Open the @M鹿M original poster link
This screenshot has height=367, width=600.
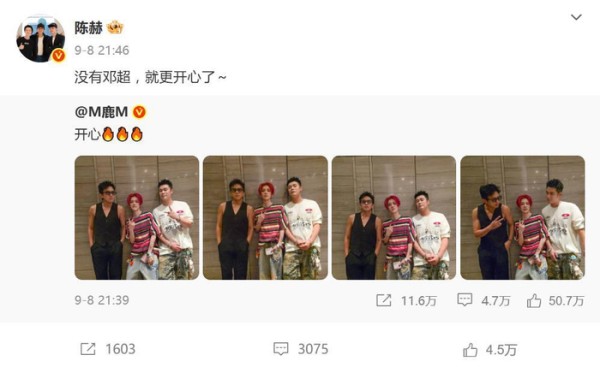pyautogui.click(x=101, y=112)
